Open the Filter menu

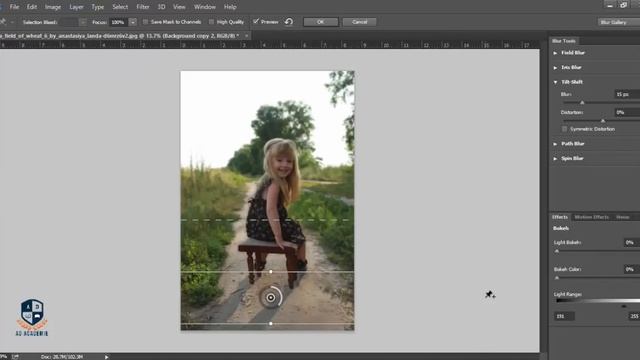pos(143,7)
